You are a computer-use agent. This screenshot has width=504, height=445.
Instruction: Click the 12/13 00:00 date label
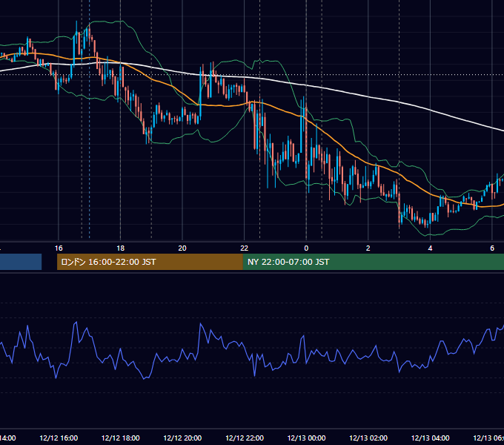point(306,438)
